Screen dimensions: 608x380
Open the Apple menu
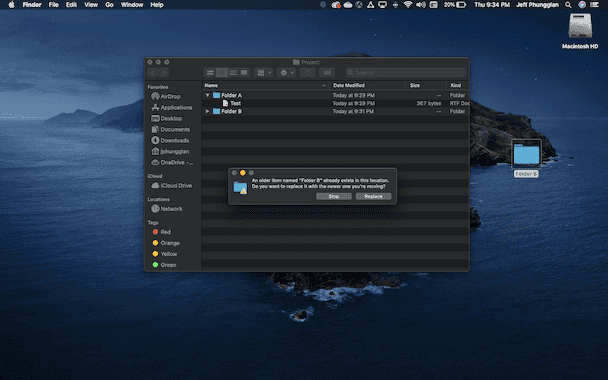(x=11, y=5)
